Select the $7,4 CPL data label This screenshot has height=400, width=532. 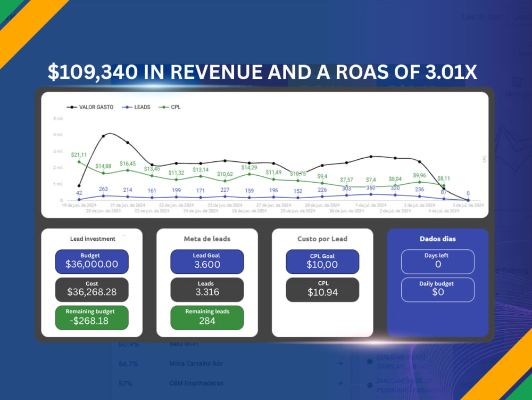(x=371, y=180)
